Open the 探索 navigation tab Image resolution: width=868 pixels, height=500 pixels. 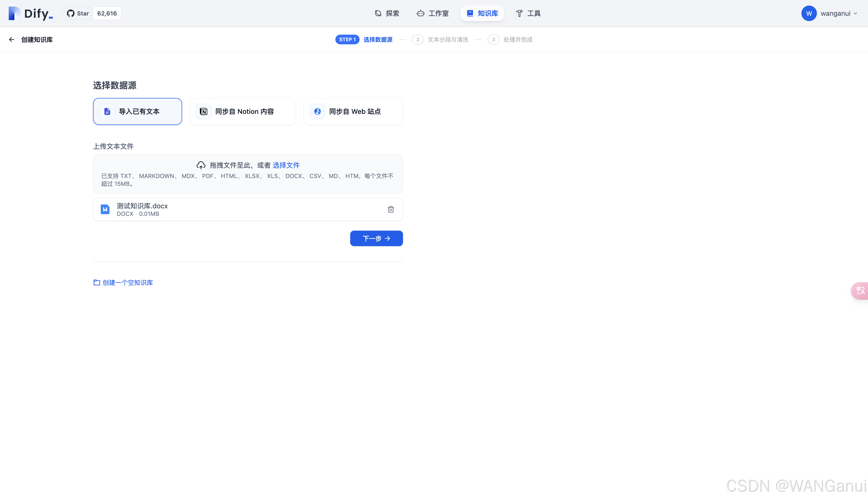click(x=387, y=13)
